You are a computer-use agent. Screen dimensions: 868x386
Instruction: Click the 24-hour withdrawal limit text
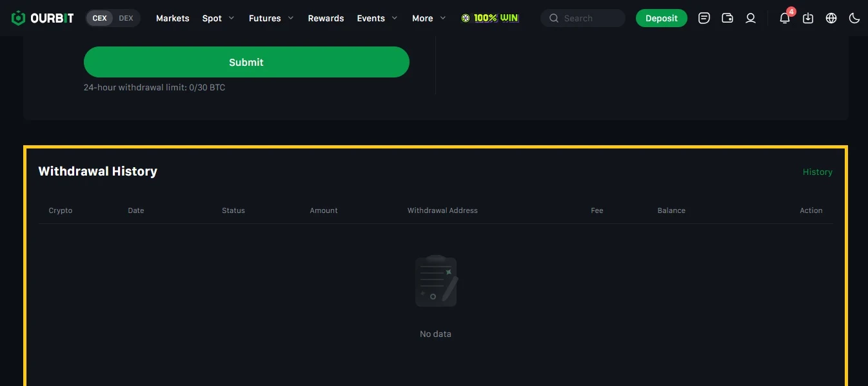(154, 87)
